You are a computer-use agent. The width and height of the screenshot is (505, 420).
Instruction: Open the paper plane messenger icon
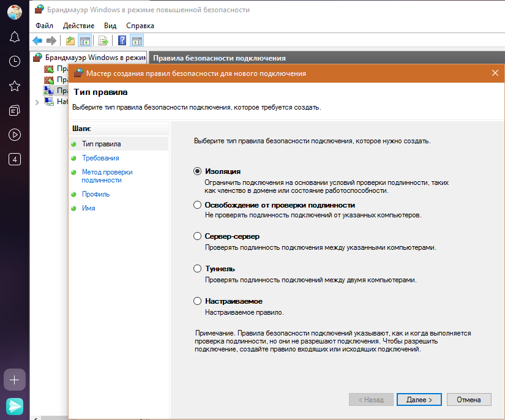[15, 406]
